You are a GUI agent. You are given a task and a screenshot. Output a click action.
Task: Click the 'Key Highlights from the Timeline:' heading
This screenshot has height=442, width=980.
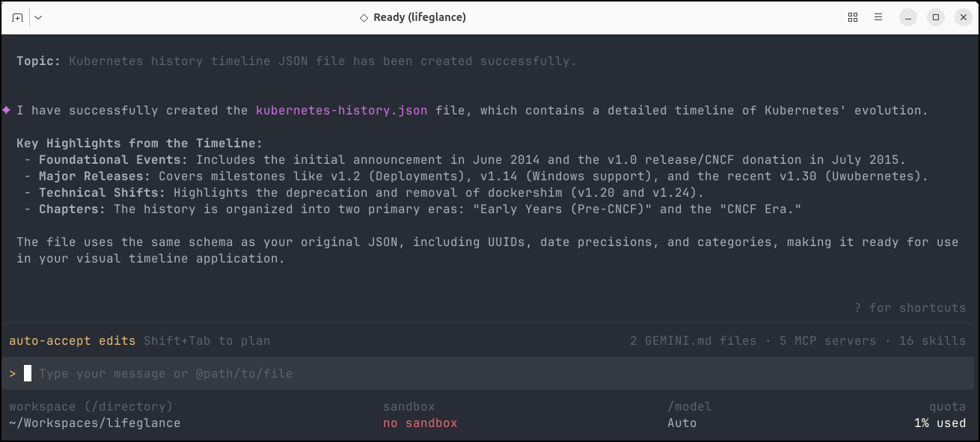coord(140,144)
